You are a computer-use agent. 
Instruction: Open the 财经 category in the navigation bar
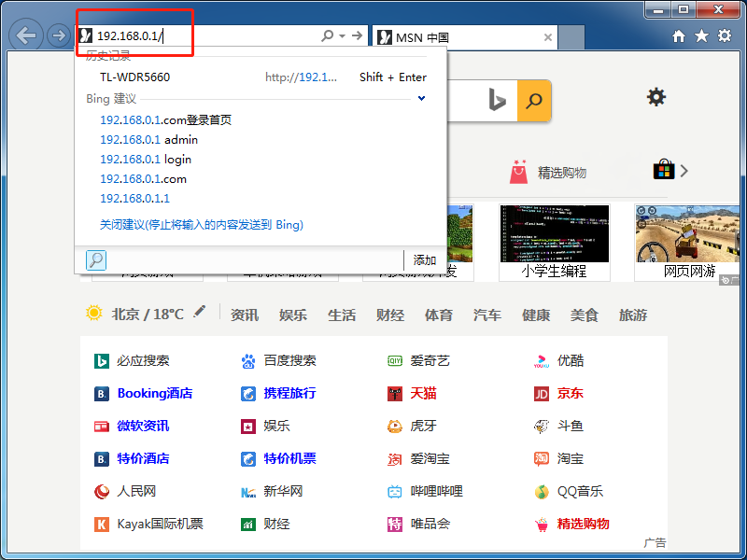390,315
